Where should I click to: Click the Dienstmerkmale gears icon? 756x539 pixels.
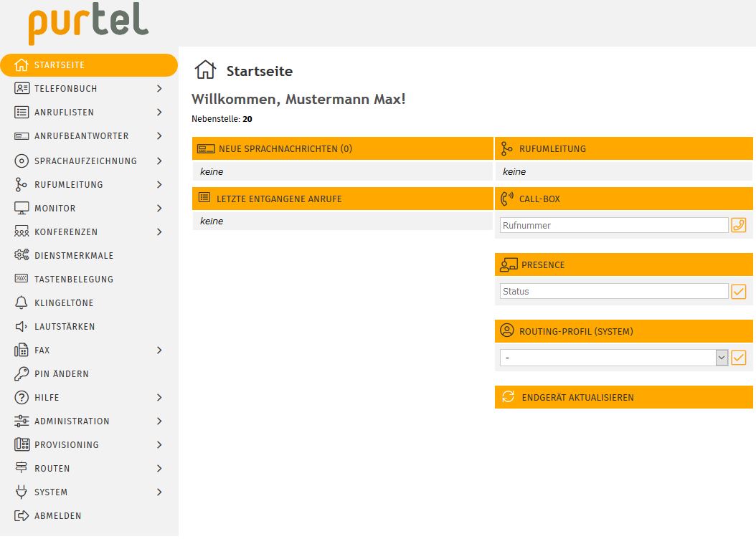pyautogui.click(x=22, y=255)
